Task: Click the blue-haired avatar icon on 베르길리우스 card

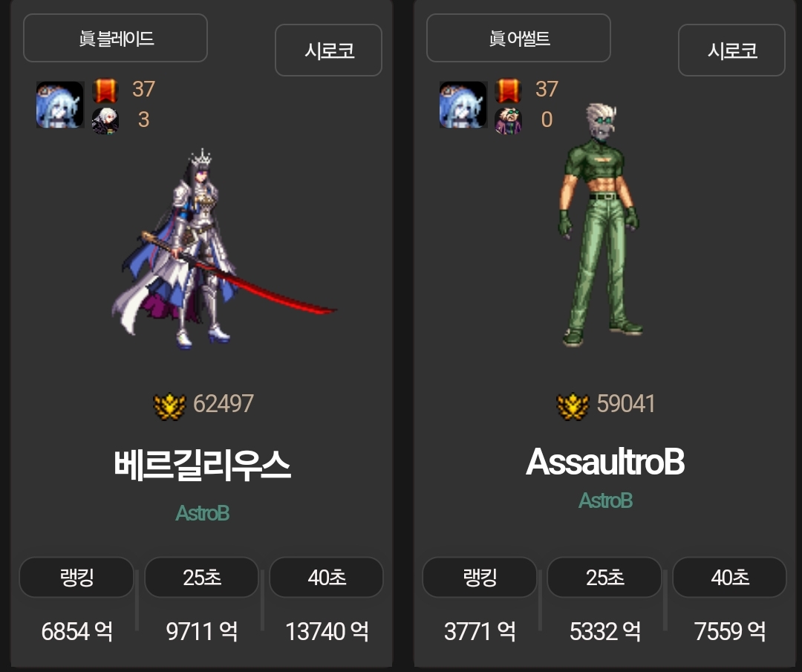Action: point(60,105)
